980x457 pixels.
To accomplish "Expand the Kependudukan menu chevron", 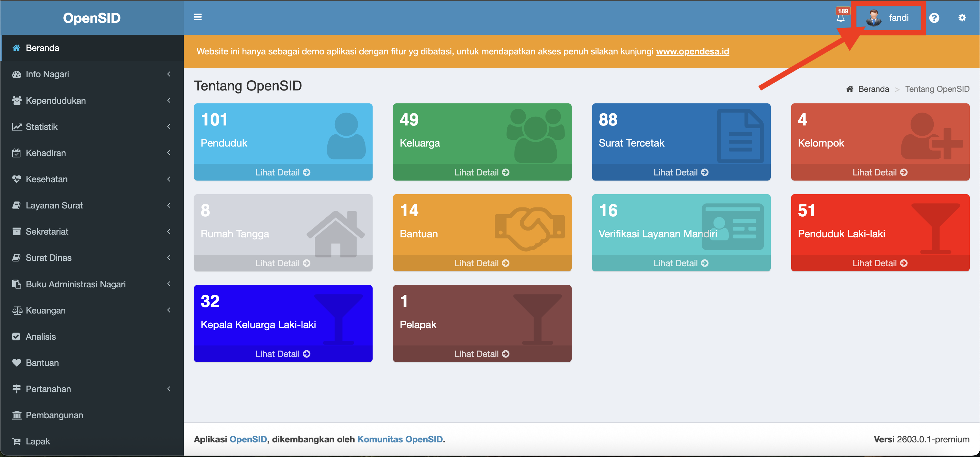I will (x=168, y=100).
